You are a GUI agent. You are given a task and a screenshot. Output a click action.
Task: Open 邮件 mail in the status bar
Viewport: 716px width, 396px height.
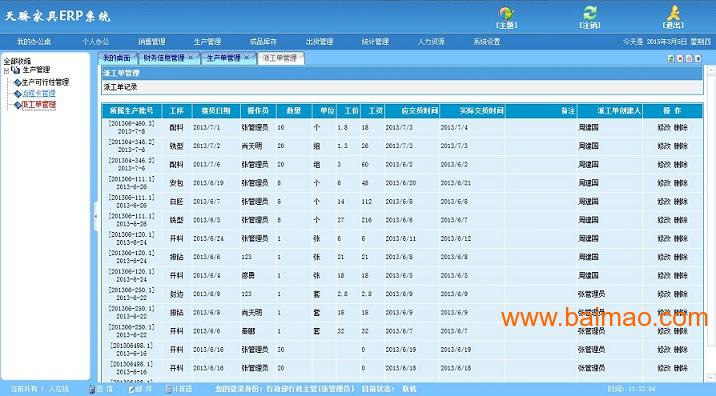140,389
